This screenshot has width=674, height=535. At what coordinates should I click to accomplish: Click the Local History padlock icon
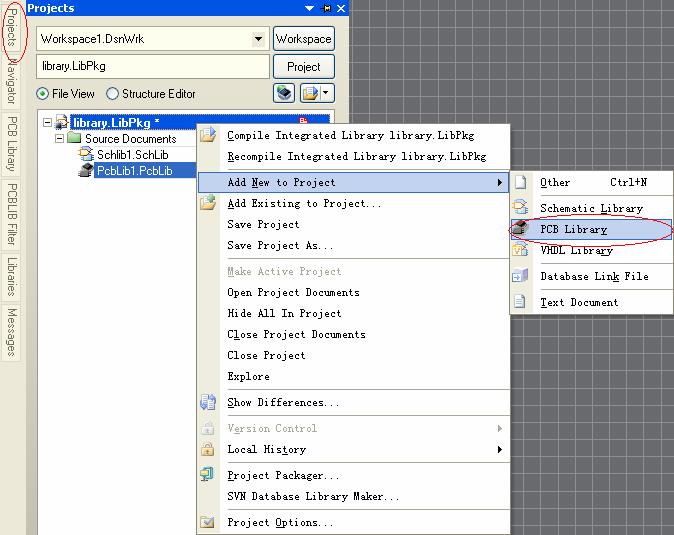click(208, 449)
